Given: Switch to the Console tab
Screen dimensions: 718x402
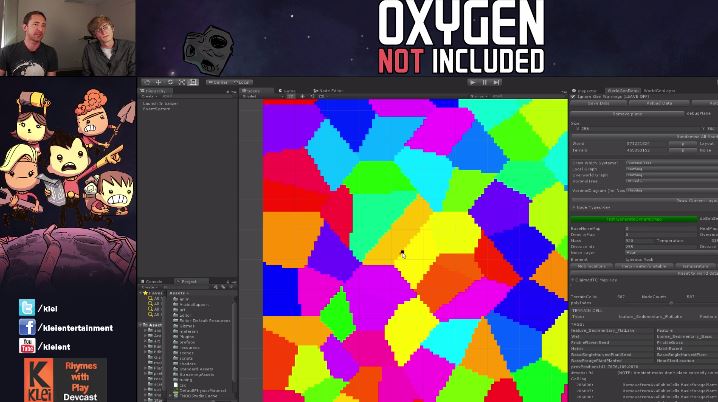Looking at the screenshot, I should [x=153, y=282].
